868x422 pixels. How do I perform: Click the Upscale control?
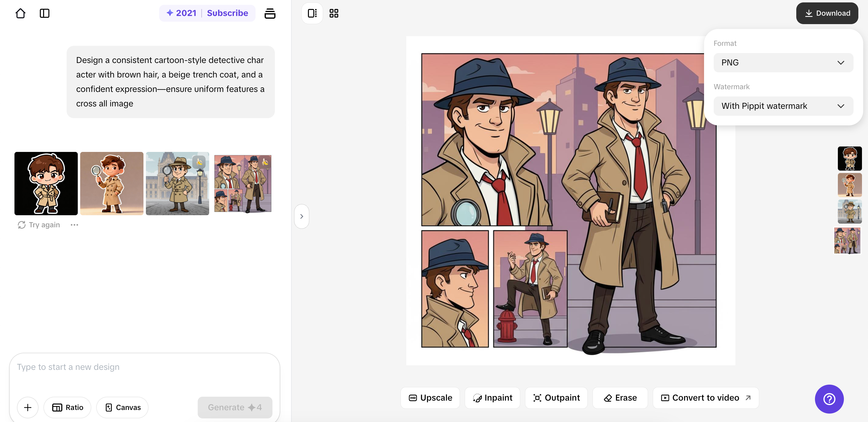click(430, 398)
